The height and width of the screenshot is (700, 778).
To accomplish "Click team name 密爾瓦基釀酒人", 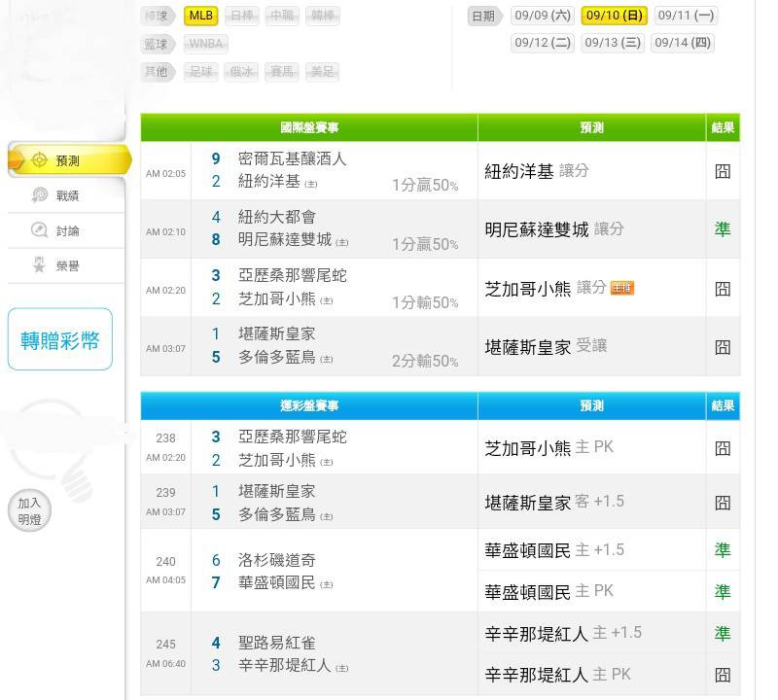I will click(x=292, y=158).
